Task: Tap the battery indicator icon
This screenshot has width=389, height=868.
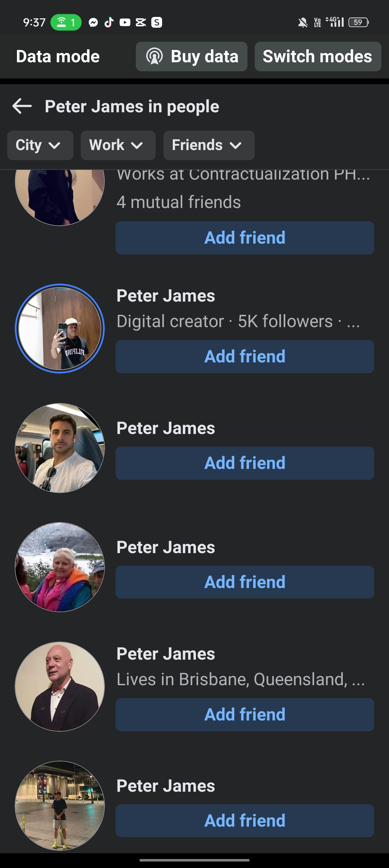Action: coord(358,22)
